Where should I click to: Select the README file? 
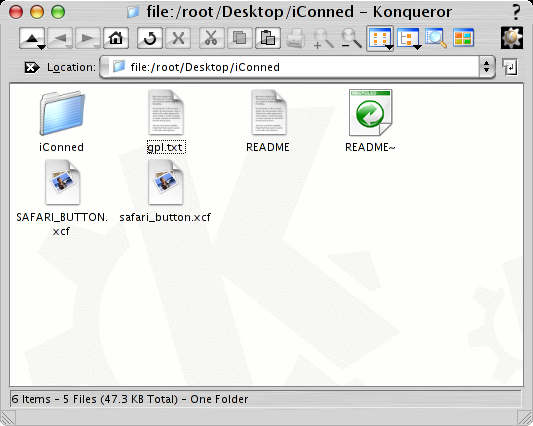[268, 121]
